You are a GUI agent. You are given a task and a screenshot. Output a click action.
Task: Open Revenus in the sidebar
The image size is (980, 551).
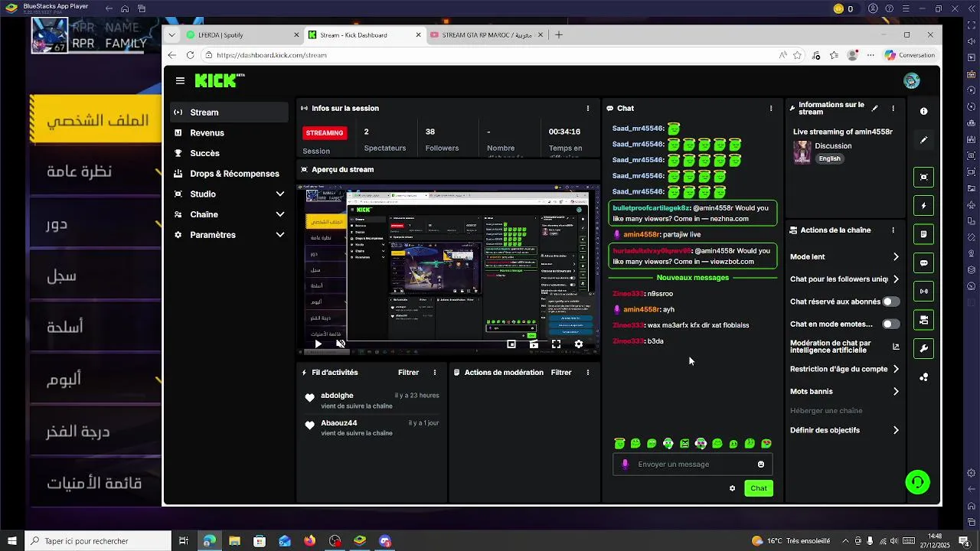tap(229, 132)
